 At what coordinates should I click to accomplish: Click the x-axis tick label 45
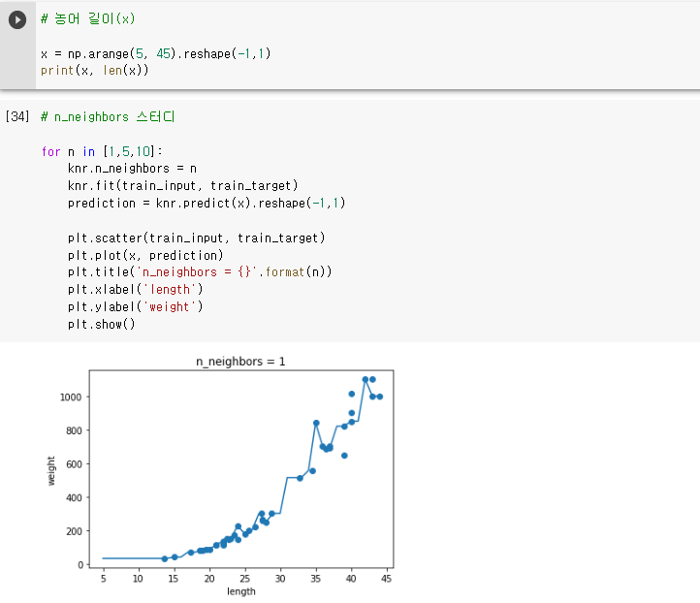387,579
